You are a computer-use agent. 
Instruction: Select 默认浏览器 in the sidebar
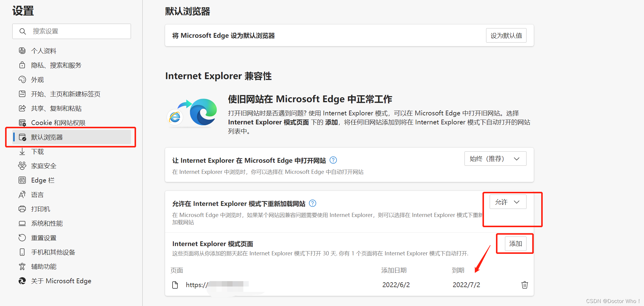[x=72, y=137]
